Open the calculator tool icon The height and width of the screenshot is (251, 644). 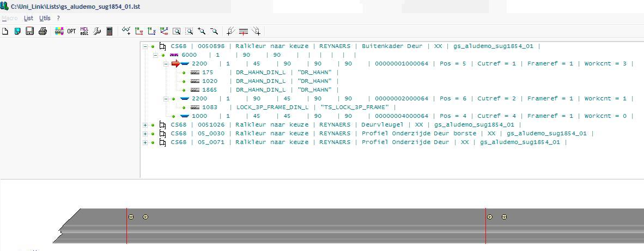[x=110, y=31]
